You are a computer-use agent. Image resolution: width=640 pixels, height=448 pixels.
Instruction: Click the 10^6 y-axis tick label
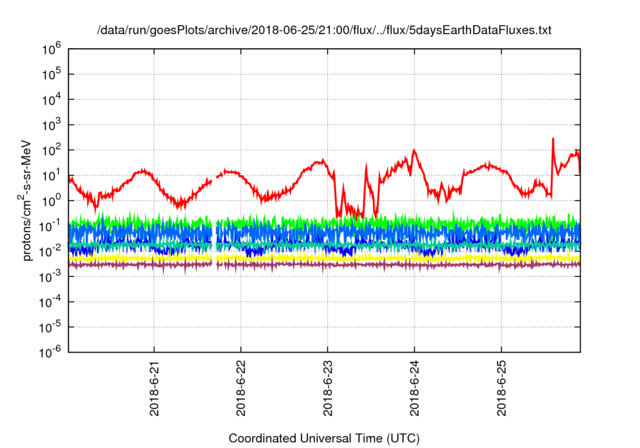[51, 49]
